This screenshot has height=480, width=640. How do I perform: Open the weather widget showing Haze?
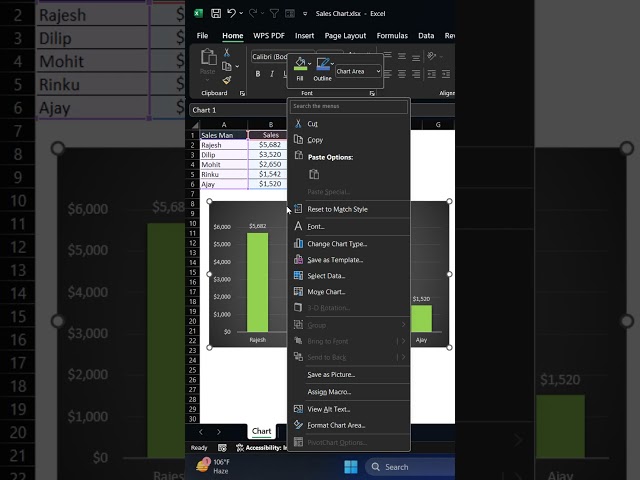(213, 467)
